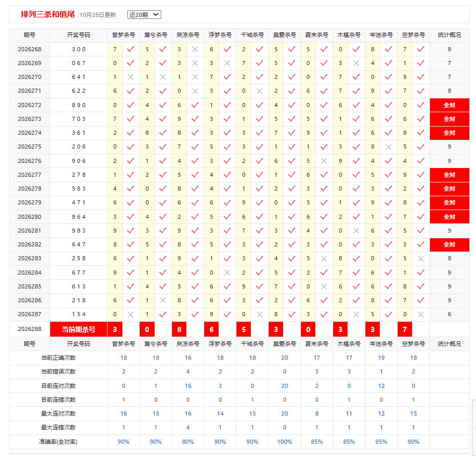Click the period number 2026284
The width and height of the screenshot is (476, 456).
tap(30, 273)
